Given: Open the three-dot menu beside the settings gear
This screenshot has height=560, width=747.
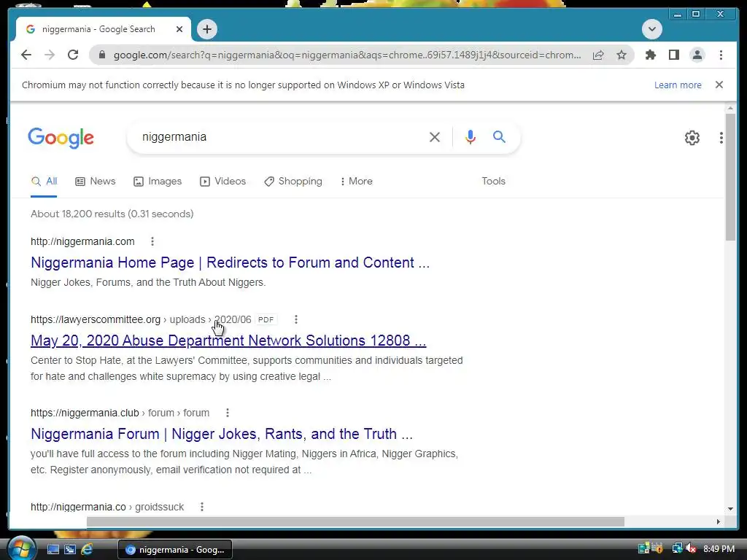Looking at the screenshot, I should pos(721,138).
